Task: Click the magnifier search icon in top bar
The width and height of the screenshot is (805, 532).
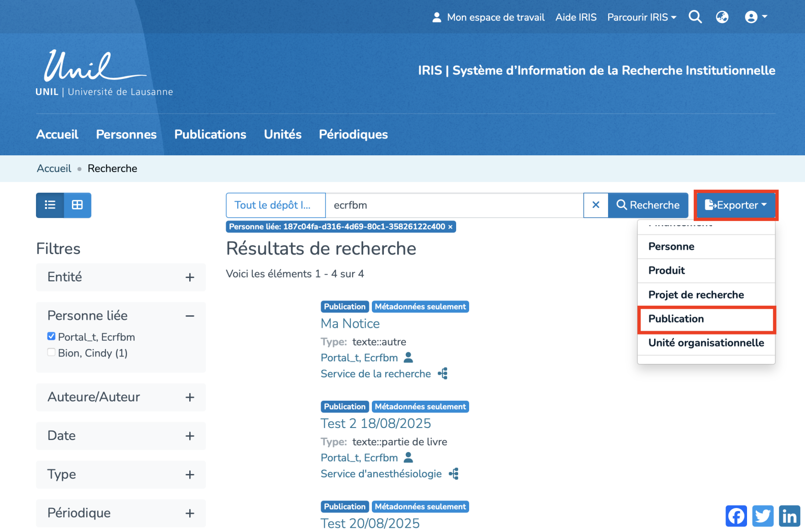Action: point(695,17)
